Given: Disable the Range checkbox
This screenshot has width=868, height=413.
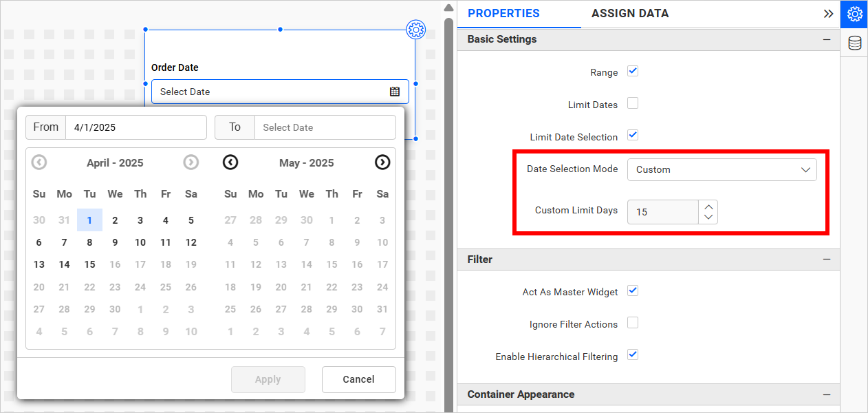Looking at the screenshot, I should click(633, 71).
